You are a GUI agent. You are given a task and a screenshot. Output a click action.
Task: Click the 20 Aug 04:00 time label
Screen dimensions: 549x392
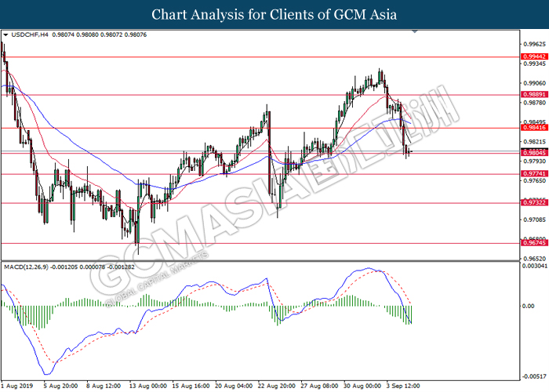[234, 386]
